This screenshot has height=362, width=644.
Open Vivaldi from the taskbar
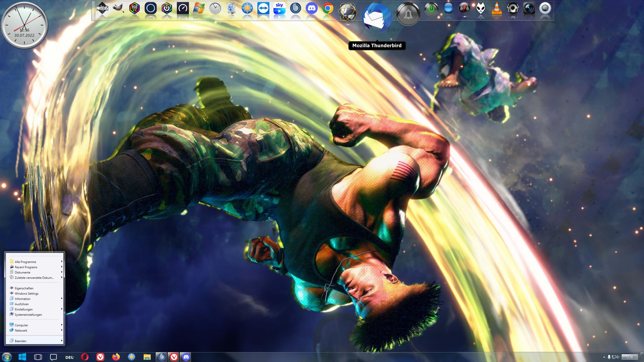pos(100,357)
